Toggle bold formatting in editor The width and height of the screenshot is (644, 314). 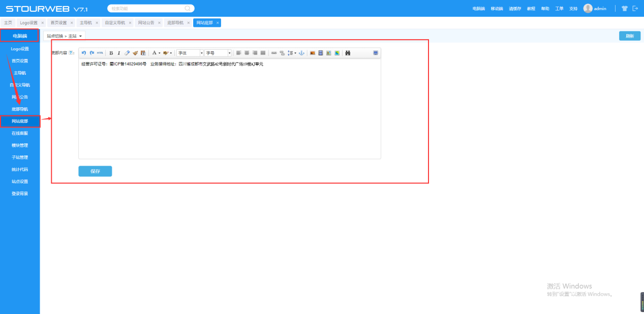[111, 53]
